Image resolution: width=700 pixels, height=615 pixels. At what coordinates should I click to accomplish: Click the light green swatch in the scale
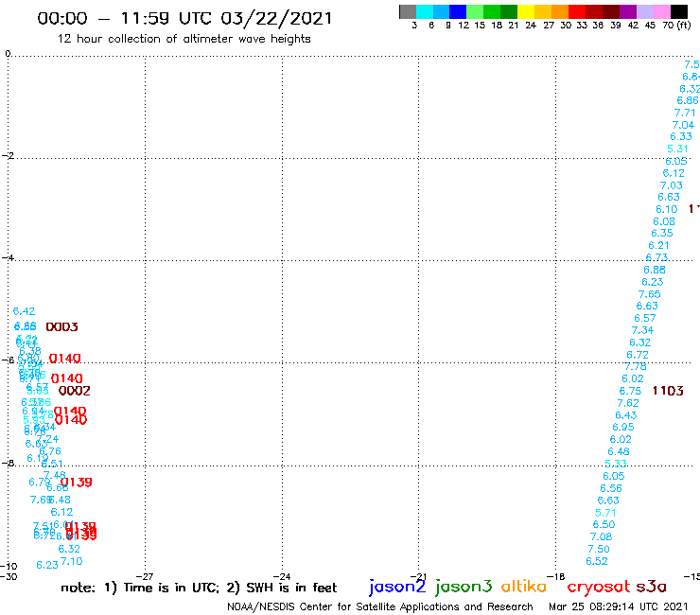[x=475, y=11]
